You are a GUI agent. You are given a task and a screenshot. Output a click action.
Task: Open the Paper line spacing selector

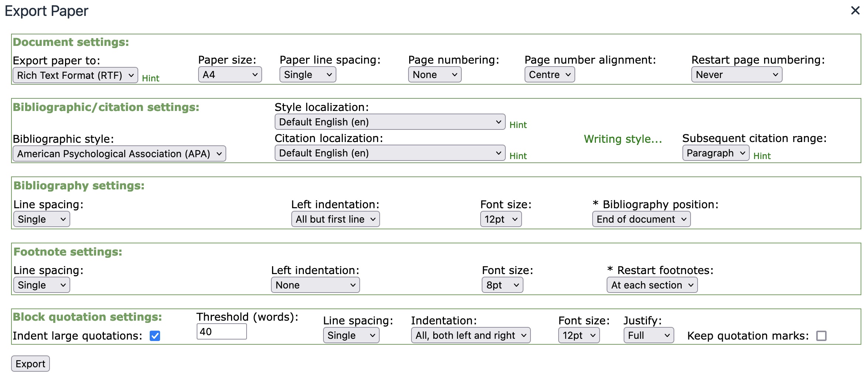click(x=307, y=74)
